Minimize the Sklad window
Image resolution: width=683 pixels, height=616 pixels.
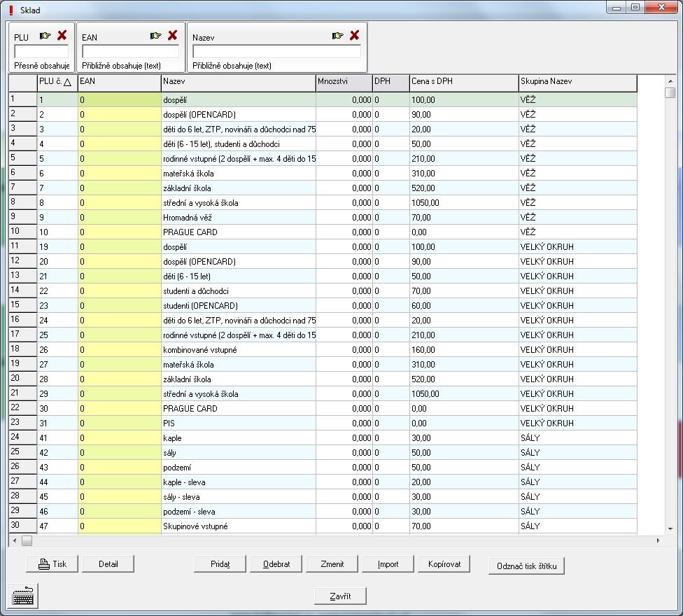pyautogui.click(x=616, y=8)
